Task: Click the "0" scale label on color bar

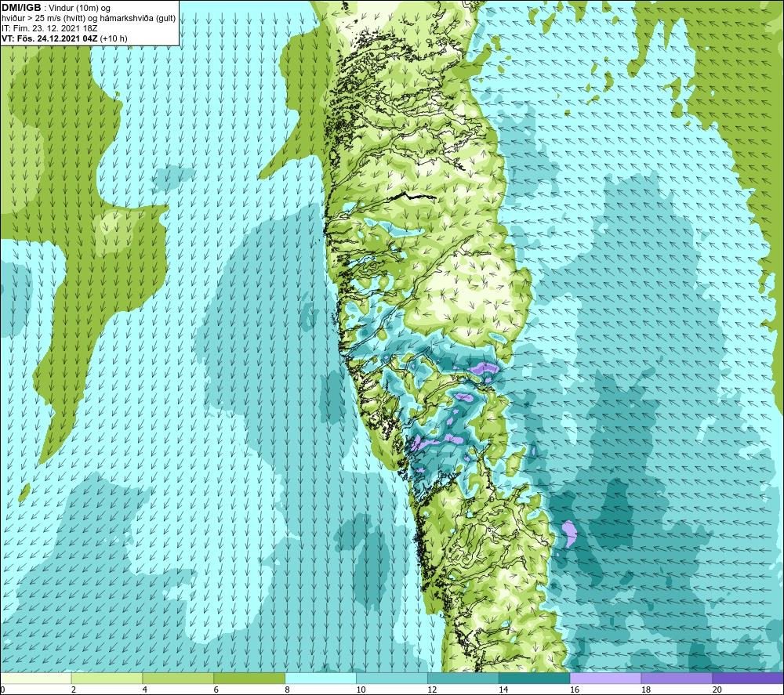Action: [2, 690]
